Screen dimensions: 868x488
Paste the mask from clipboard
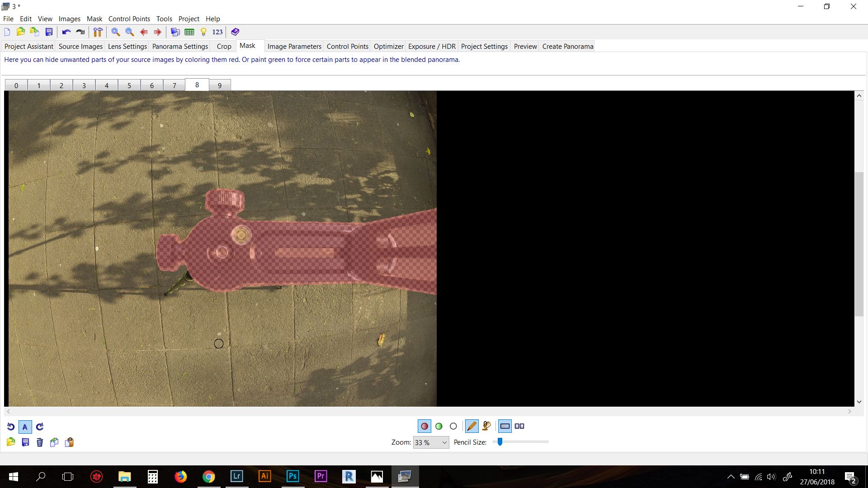pos(69,442)
